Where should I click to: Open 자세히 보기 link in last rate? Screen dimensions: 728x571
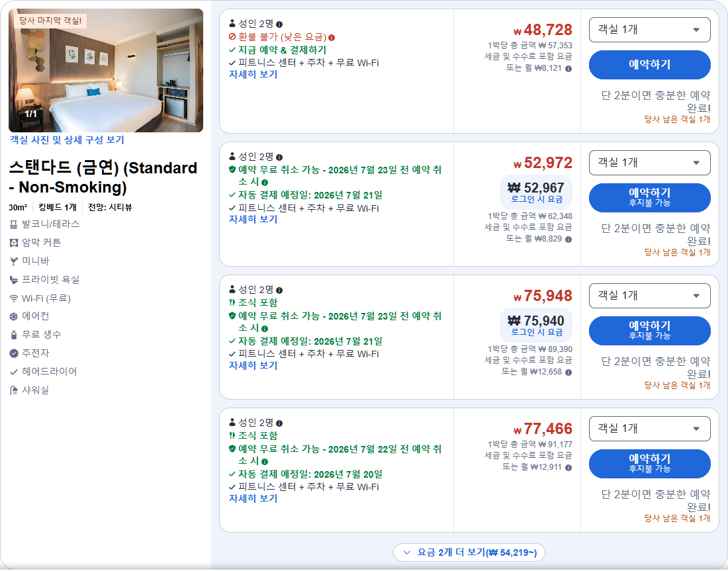(253, 498)
